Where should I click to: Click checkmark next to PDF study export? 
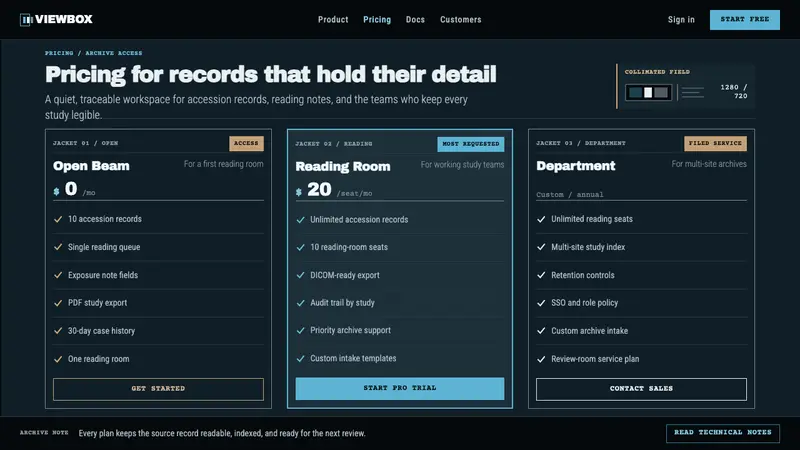point(58,303)
